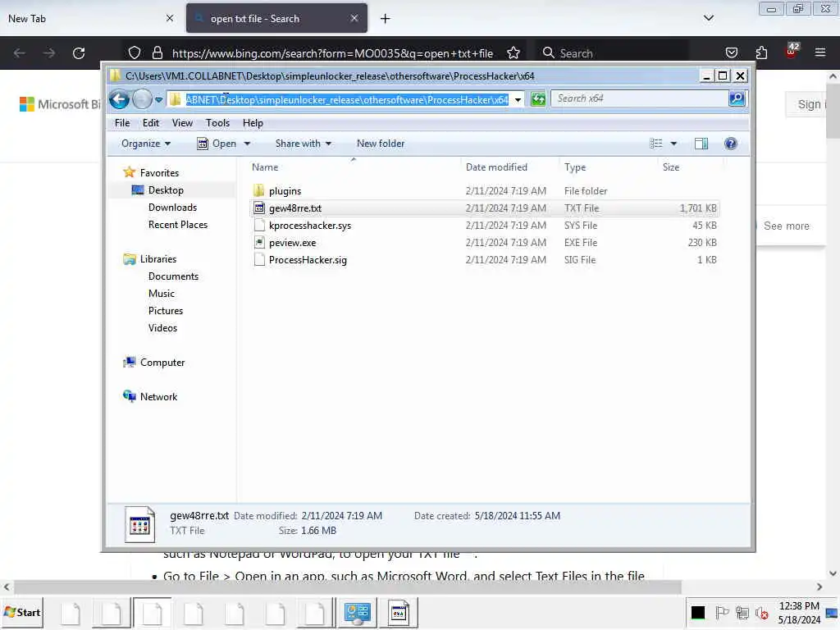The width and height of the screenshot is (840, 630).
Task: Click the Change your view icon
Action: tap(655, 144)
